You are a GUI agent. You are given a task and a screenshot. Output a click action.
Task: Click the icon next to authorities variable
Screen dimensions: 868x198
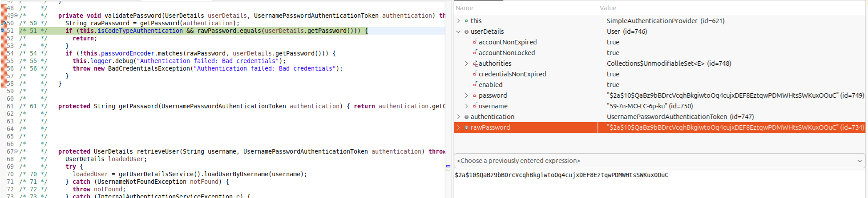click(x=475, y=63)
